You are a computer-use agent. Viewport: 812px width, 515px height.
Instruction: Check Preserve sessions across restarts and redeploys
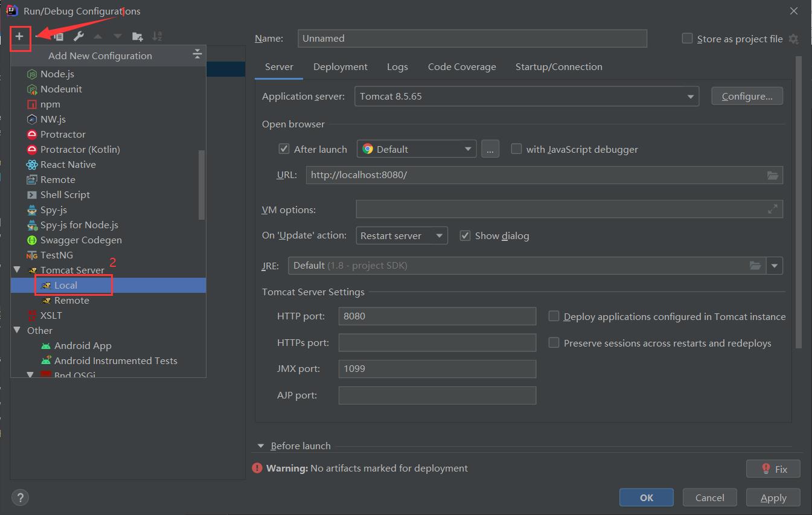[x=554, y=342]
